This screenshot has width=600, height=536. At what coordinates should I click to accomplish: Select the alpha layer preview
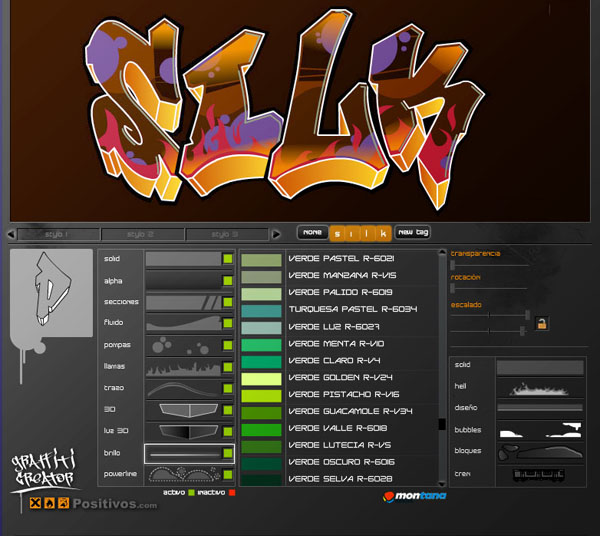coord(183,280)
